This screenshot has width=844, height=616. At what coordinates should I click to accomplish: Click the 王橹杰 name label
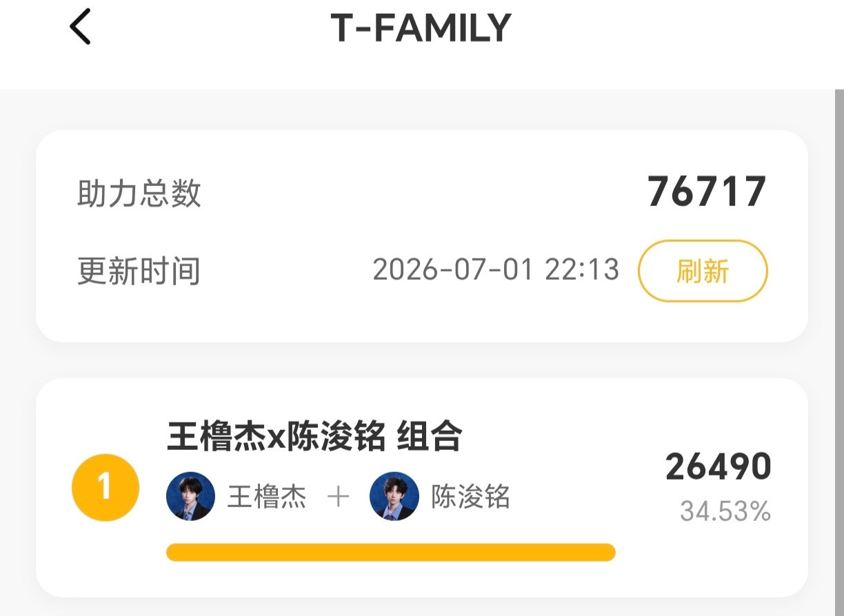pyautogui.click(x=267, y=497)
